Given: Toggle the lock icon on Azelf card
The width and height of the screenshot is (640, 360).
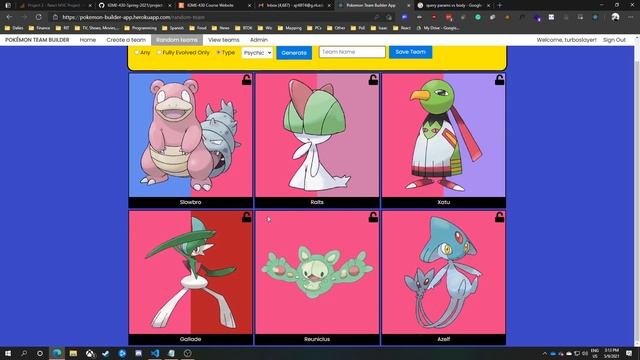Looking at the screenshot, I should pos(500,217).
